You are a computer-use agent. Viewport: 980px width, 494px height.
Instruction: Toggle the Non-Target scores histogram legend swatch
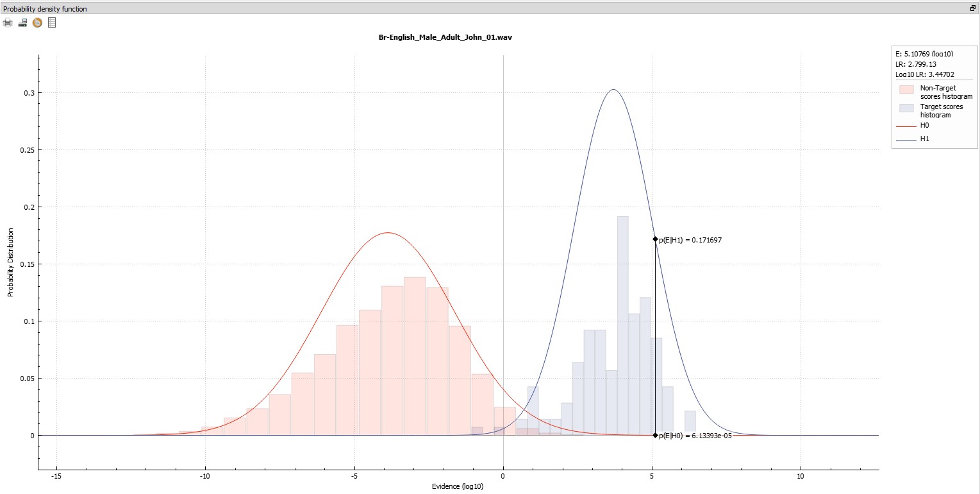point(906,89)
